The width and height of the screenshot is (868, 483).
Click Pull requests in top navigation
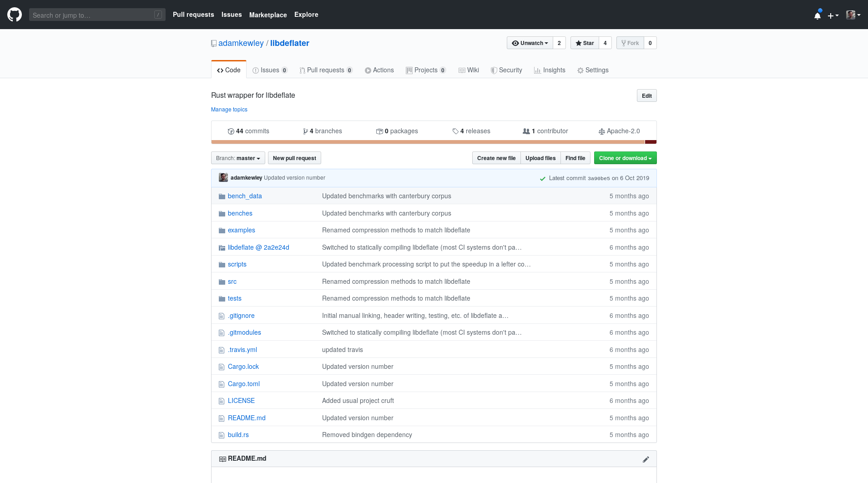(x=193, y=15)
